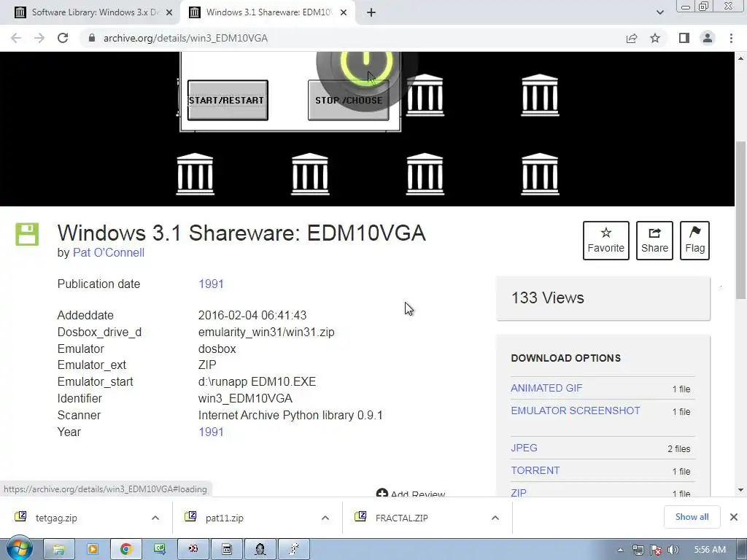Open a new browser tab
The image size is (747, 560).
(x=371, y=12)
